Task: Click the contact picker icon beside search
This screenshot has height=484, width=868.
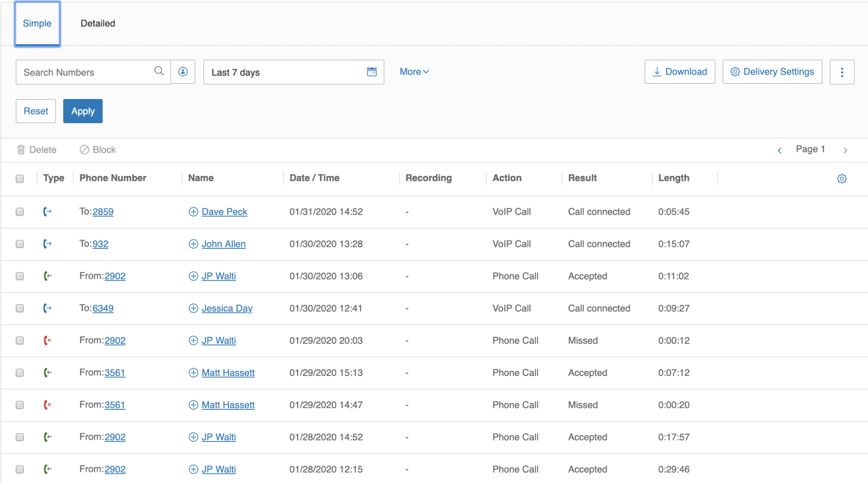Action: [x=183, y=72]
